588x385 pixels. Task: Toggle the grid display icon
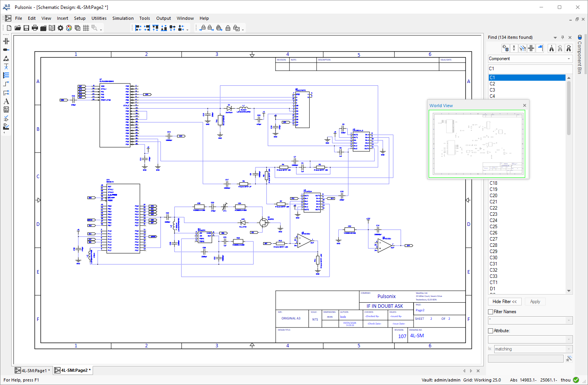pos(86,28)
